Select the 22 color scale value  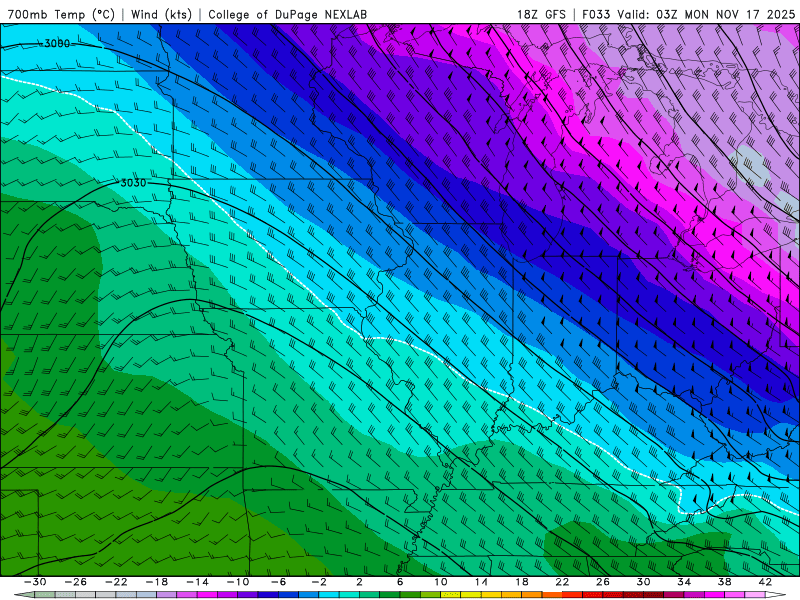click(562, 582)
